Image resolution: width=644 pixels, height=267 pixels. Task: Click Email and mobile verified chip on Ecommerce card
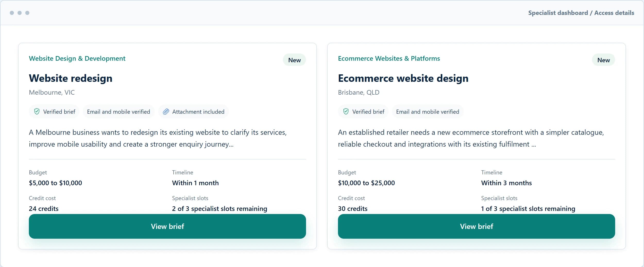pos(428,112)
